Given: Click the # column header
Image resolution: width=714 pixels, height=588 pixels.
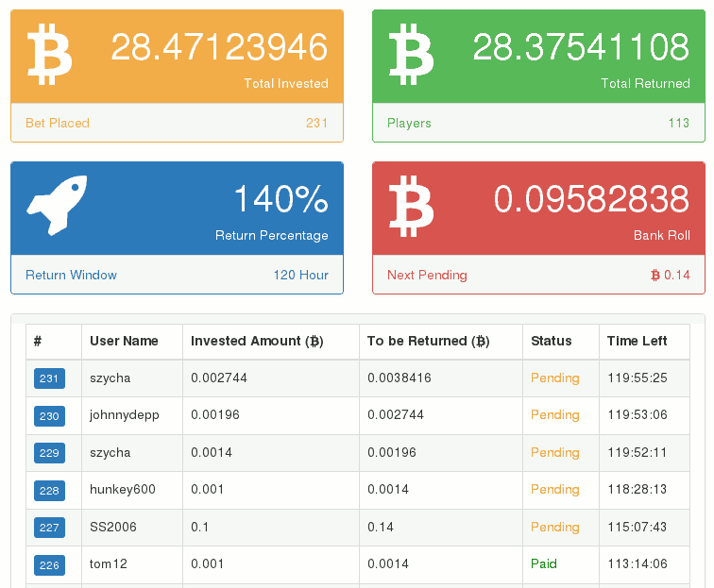Looking at the screenshot, I should tap(38, 341).
